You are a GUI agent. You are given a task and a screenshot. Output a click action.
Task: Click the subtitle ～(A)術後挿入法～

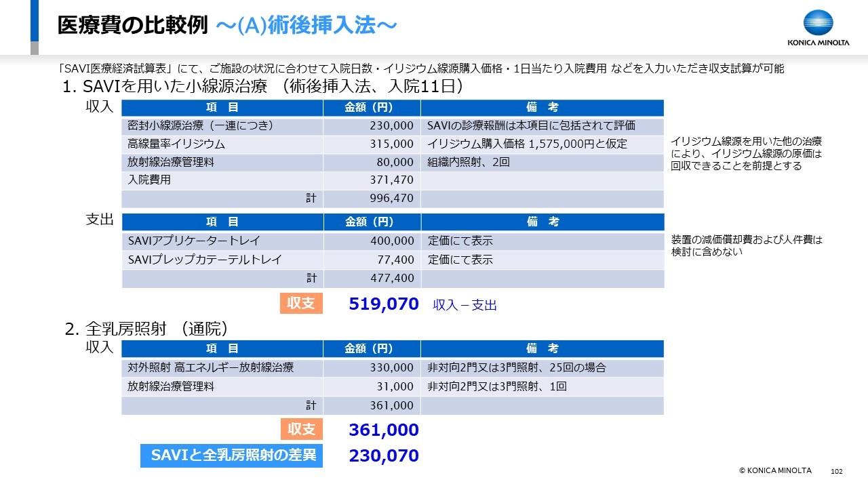tap(305, 26)
